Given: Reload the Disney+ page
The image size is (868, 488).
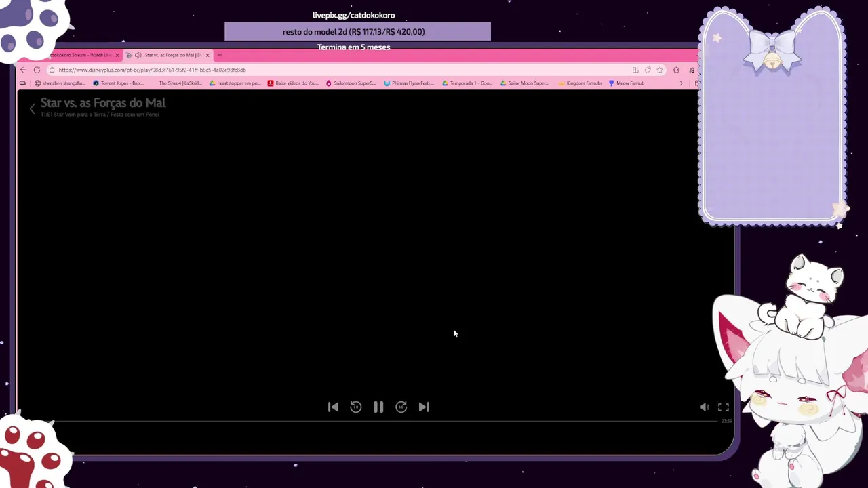Looking at the screenshot, I should click(x=37, y=70).
